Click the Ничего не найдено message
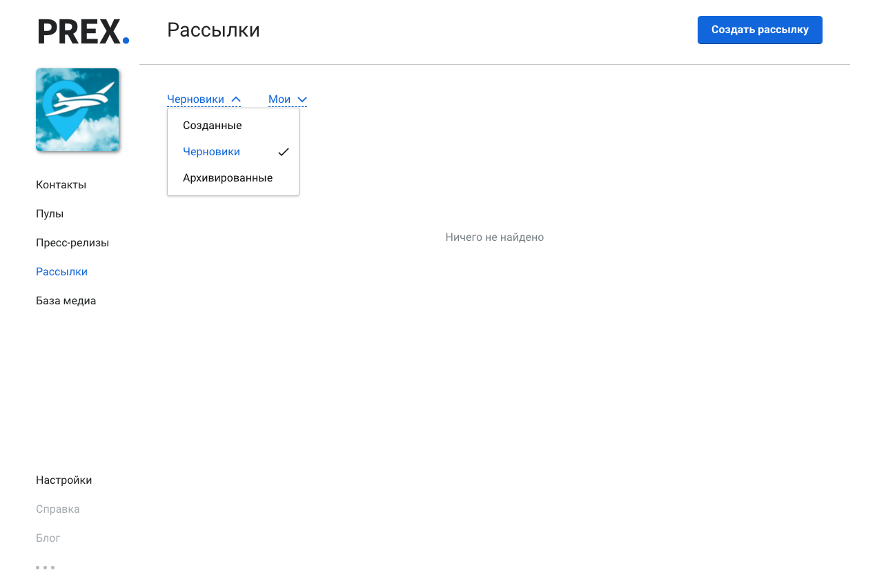Screen dimensions: 875x588 (494, 237)
